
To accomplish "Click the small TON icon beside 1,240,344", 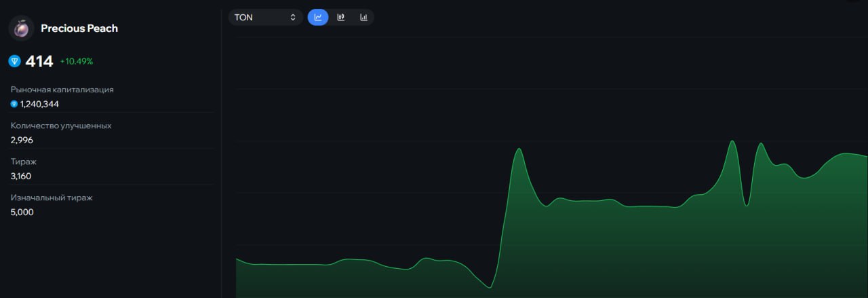I will pyautogui.click(x=14, y=104).
